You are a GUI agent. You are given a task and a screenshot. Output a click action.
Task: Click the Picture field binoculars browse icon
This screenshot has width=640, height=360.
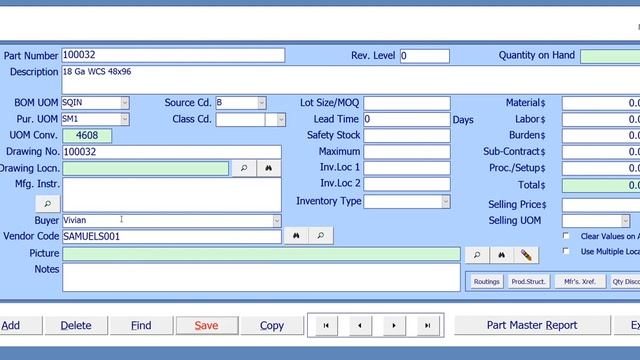pyautogui.click(x=502, y=255)
